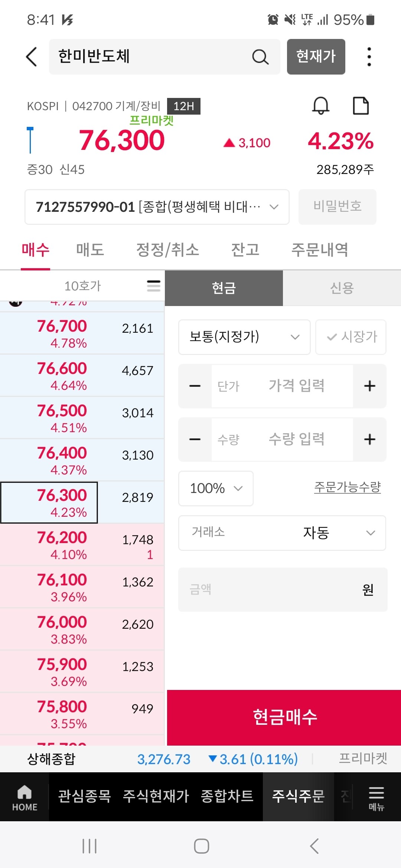Viewport: 401px width, 868px height.
Task: Tap the quantity minus stepper button
Action: [x=195, y=440]
